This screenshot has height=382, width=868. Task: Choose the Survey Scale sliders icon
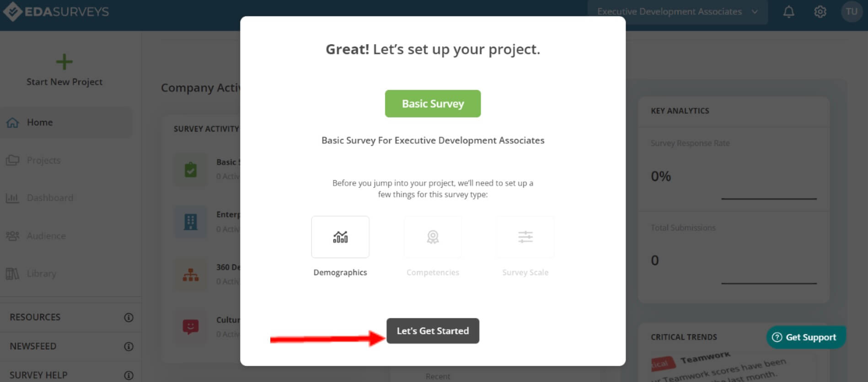(525, 237)
